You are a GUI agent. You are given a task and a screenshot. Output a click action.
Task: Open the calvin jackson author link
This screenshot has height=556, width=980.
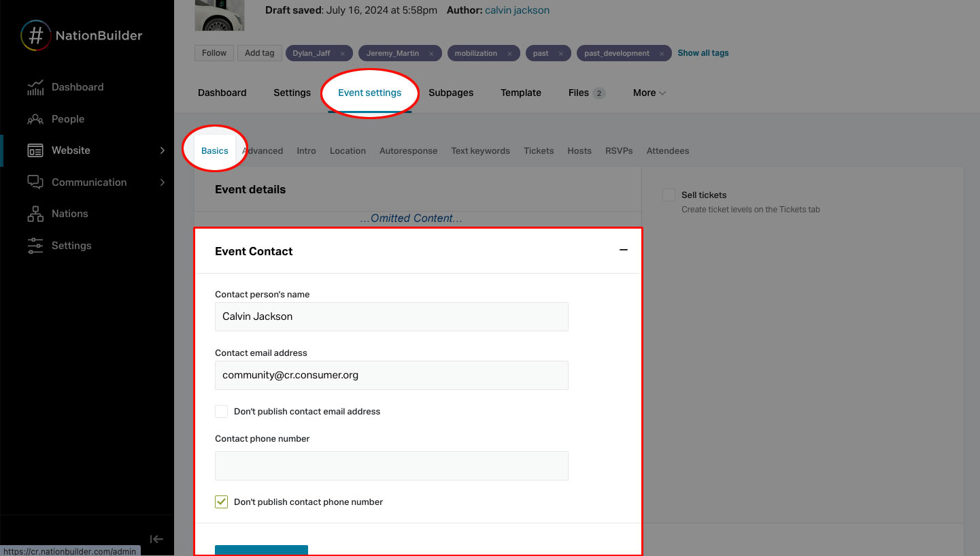pyautogui.click(x=518, y=10)
